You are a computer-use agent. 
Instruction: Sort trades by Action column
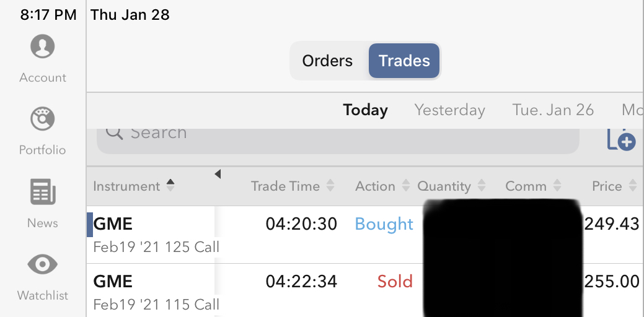point(382,186)
